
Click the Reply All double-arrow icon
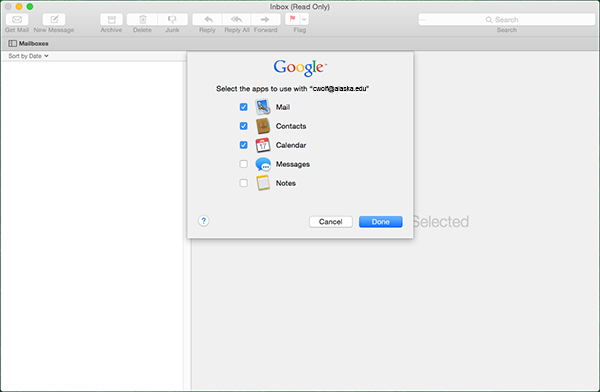coord(236,19)
